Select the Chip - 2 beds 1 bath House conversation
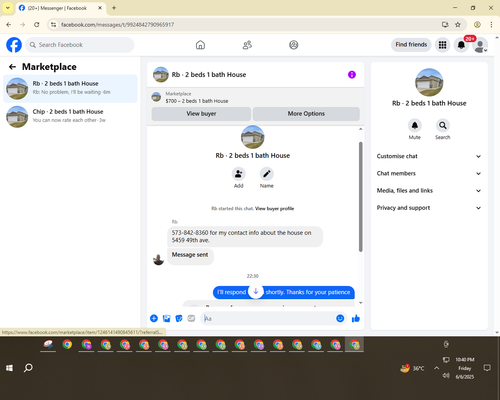This screenshot has height=400, width=500. coord(70,117)
